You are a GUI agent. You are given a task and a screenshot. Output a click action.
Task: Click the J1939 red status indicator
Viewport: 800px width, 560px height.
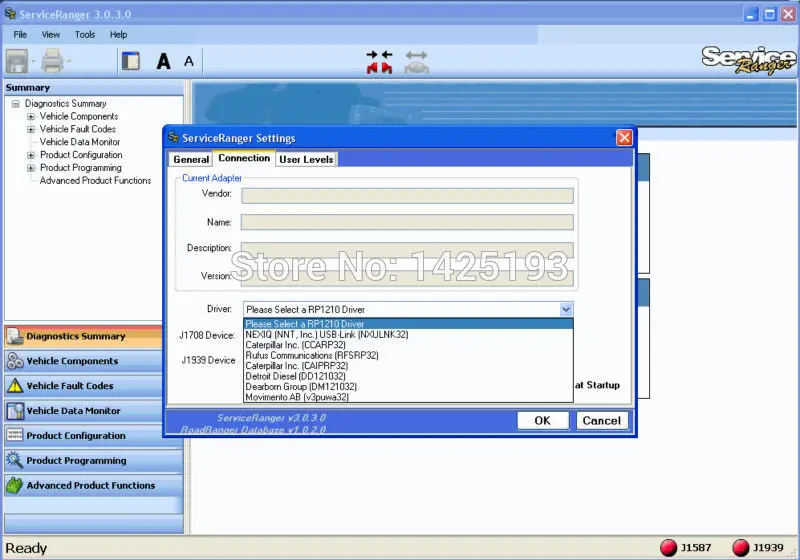(740, 547)
